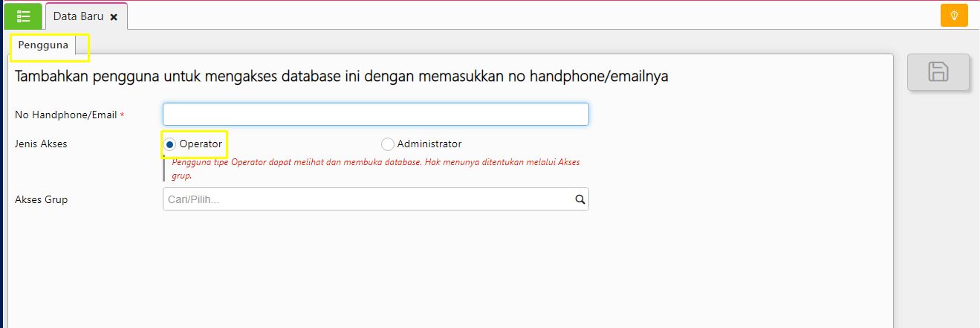Focus the No Handphone/Email input field
Viewport: 980px width, 328px height.
(375, 115)
